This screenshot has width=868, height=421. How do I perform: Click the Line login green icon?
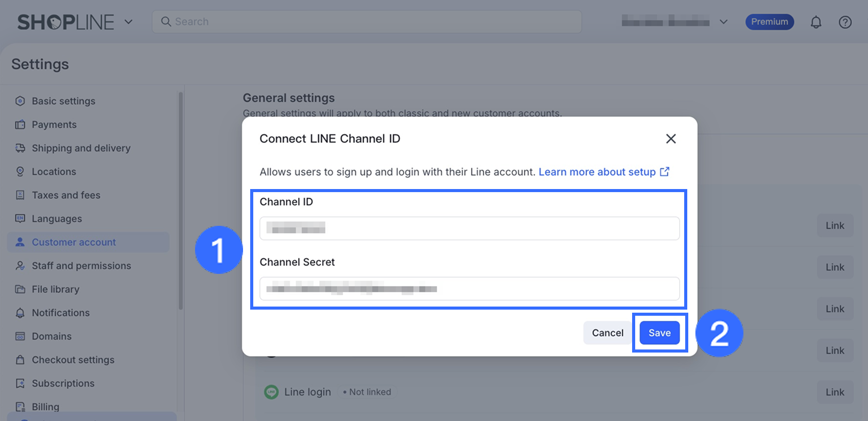click(271, 392)
